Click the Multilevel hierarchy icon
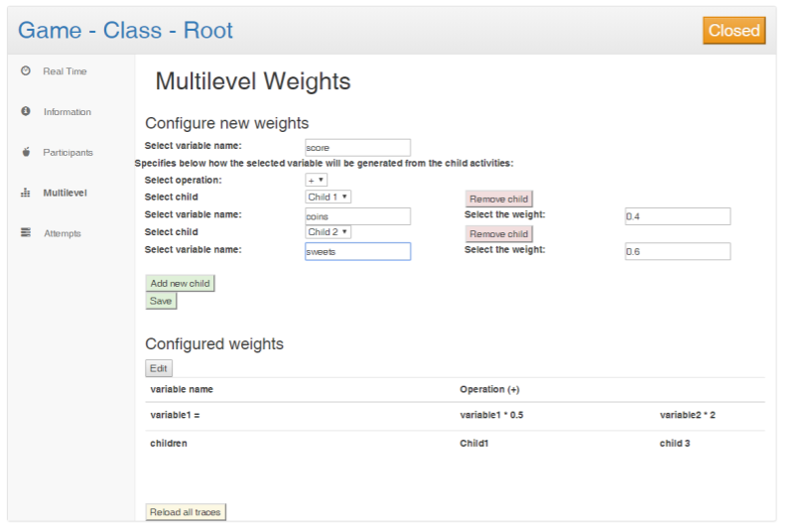This screenshot has height=532, width=787. coord(26,193)
